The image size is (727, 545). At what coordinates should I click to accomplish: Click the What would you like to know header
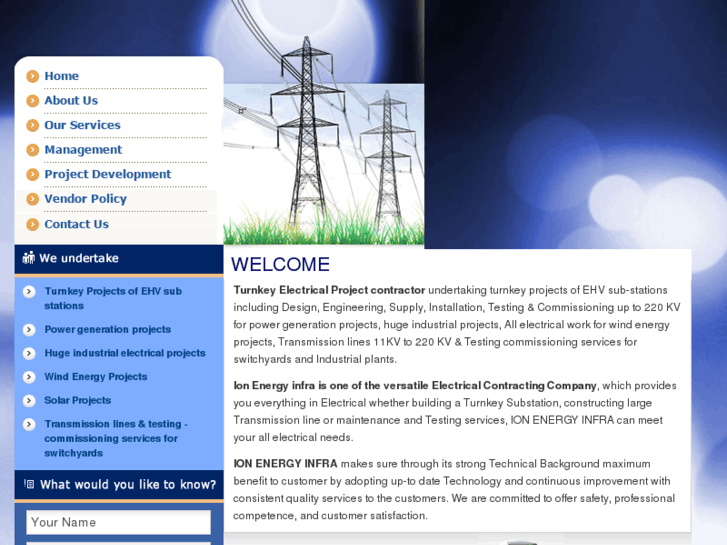[x=119, y=485]
